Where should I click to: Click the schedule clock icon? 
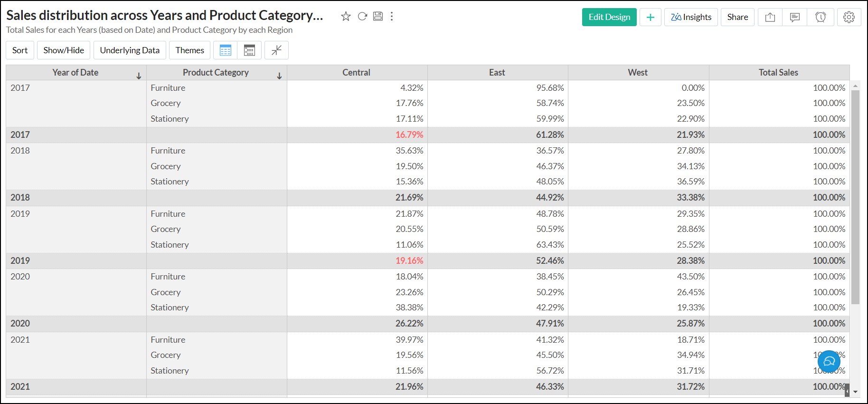820,18
